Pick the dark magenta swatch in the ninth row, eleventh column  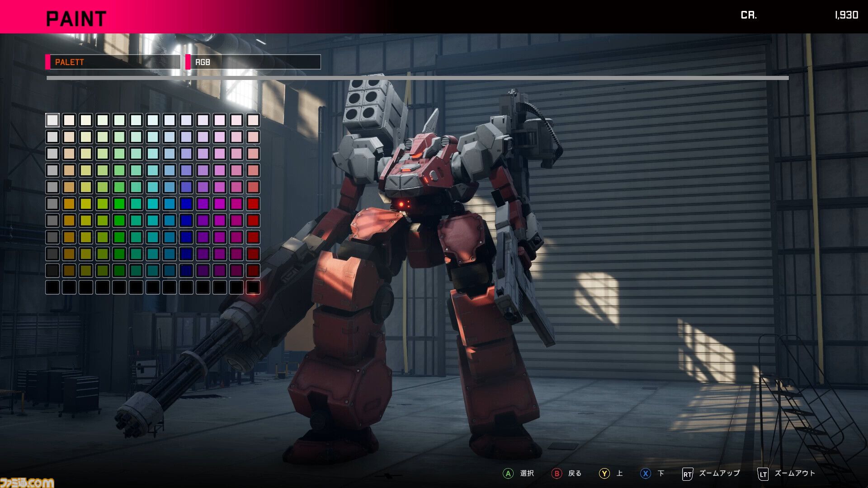click(220, 253)
